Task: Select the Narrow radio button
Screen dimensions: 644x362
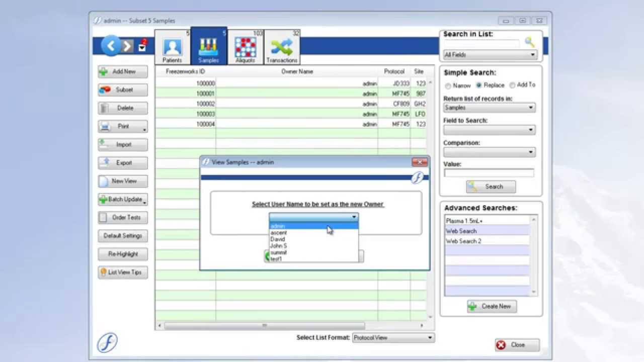Action: 448,86
